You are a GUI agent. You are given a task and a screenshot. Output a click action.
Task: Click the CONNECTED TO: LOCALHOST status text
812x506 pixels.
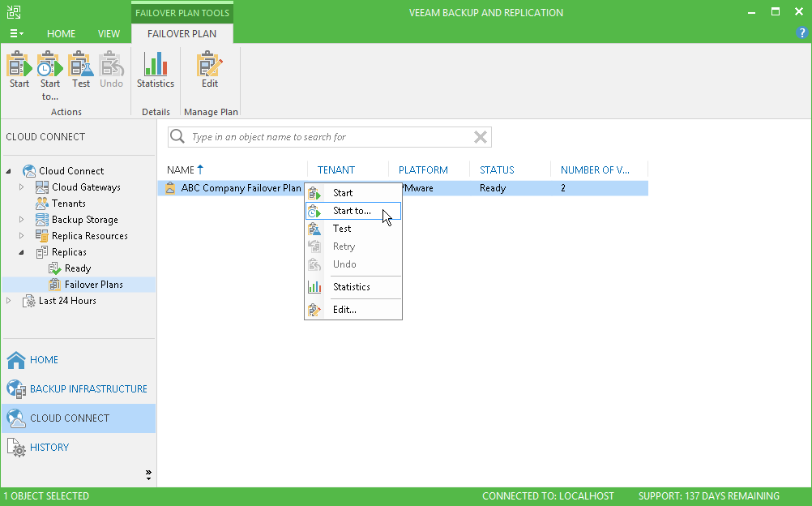point(548,496)
